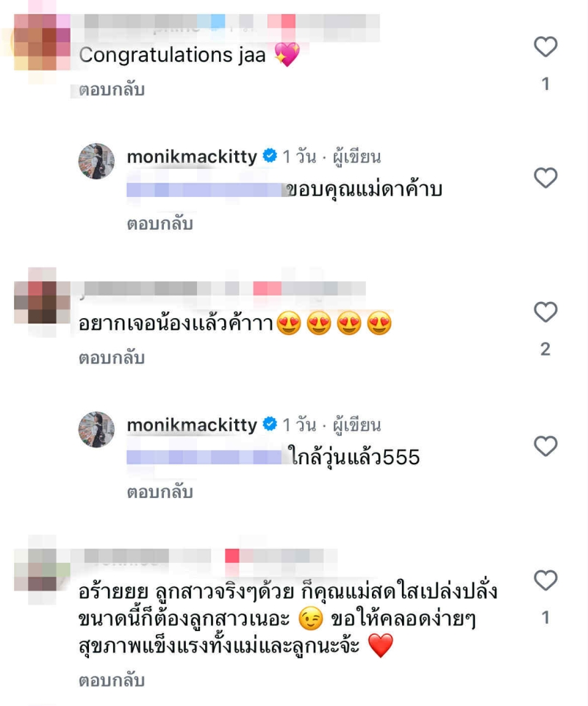Reply to monikmackitty's 'ขอบคุณแม่ดาค้าบ' comment

(x=160, y=224)
